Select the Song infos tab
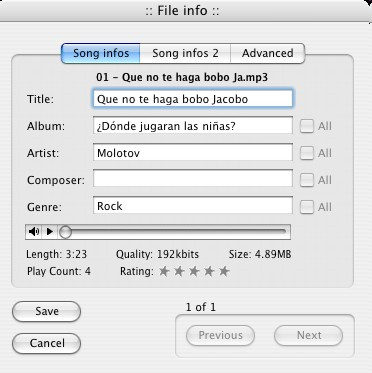Screen dimensions: 372x373 (101, 53)
